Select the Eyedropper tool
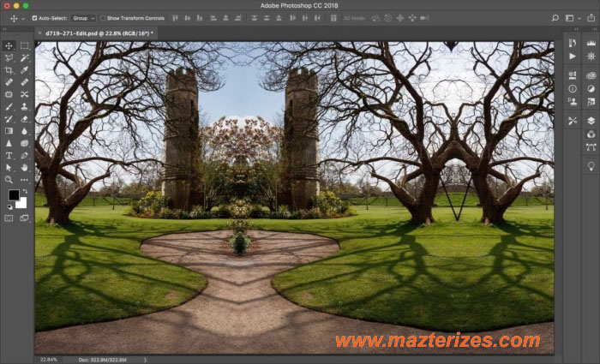 tap(25, 70)
